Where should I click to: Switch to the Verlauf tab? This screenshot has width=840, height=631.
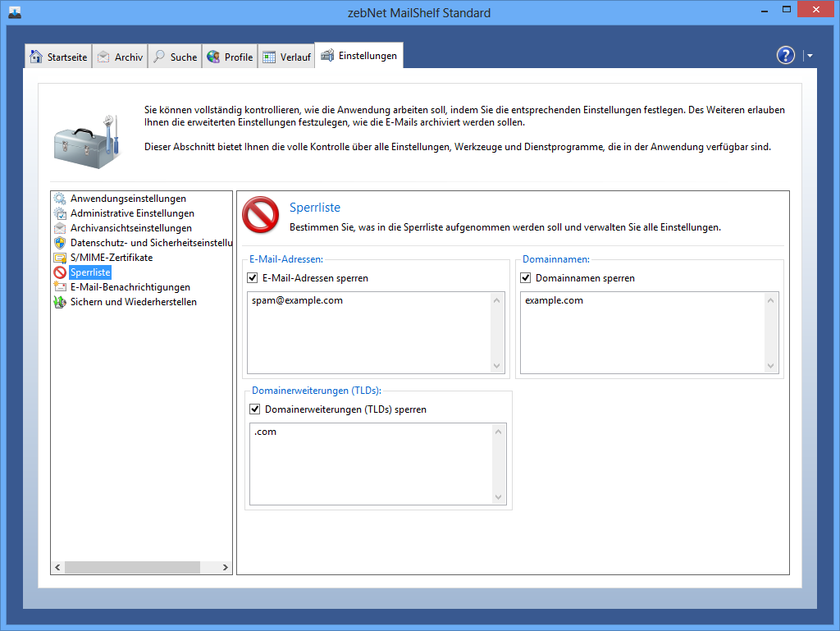[286, 57]
